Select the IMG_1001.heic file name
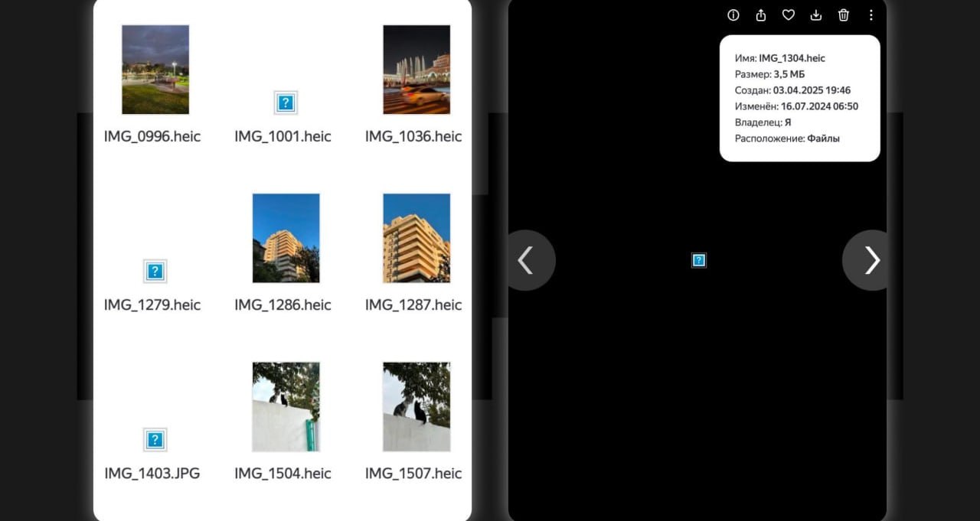The image size is (980, 521). pyautogui.click(x=283, y=136)
